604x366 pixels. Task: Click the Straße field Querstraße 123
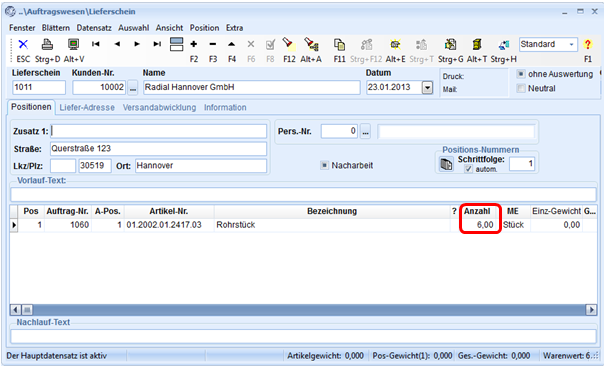point(158,149)
